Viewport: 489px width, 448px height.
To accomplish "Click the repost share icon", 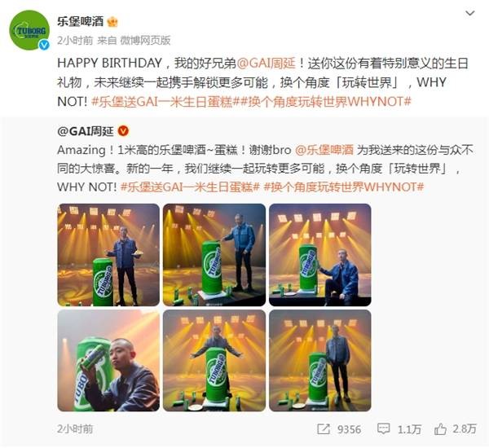I will click(x=324, y=429).
